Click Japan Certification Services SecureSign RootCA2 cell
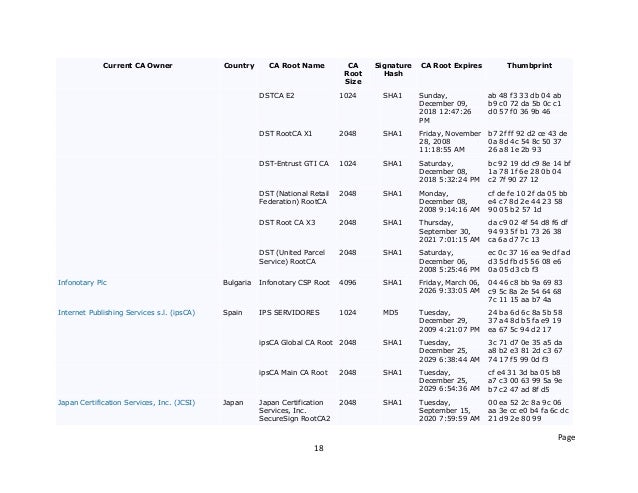 (x=295, y=410)
